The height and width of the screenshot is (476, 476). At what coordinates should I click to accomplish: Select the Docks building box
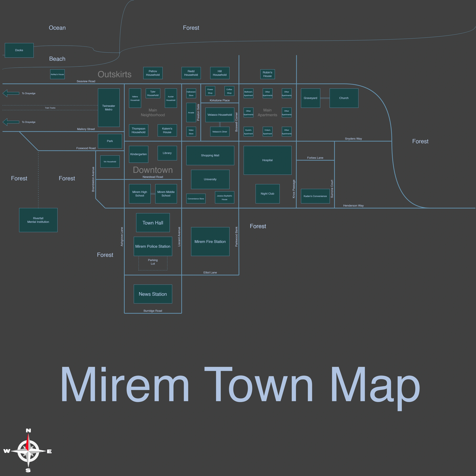pyautogui.click(x=19, y=50)
